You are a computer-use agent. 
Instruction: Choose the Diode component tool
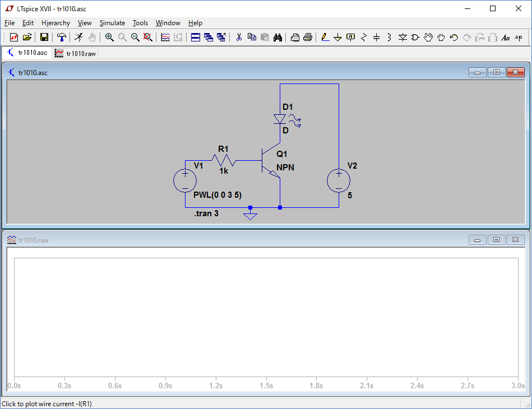pyautogui.click(x=403, y=38)
